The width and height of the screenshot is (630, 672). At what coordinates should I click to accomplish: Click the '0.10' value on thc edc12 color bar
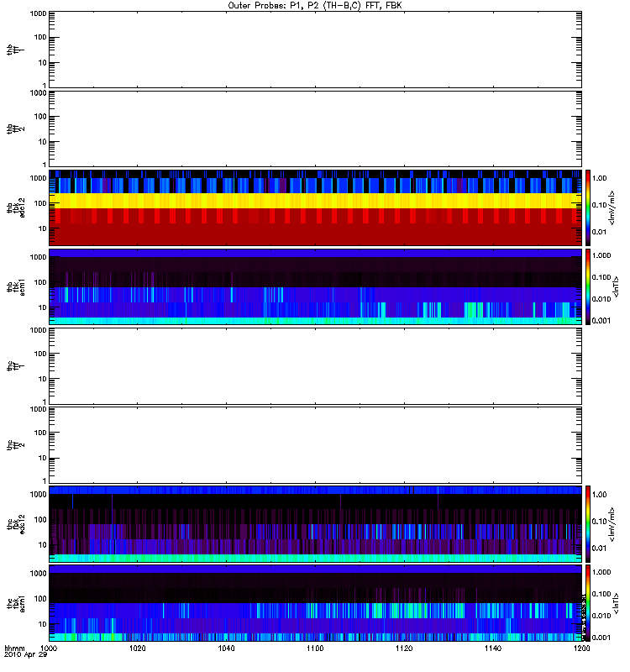599,521
